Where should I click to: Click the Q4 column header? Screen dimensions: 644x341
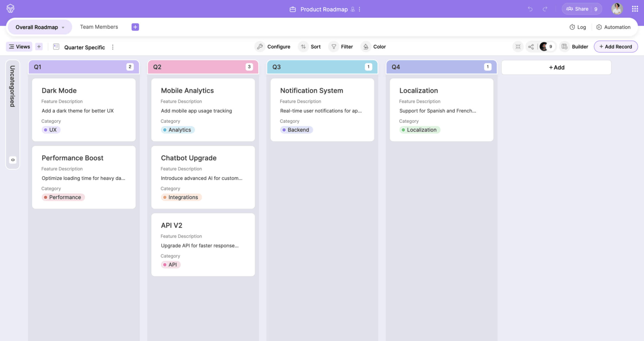pyautogui.click(x=441, y=67)
